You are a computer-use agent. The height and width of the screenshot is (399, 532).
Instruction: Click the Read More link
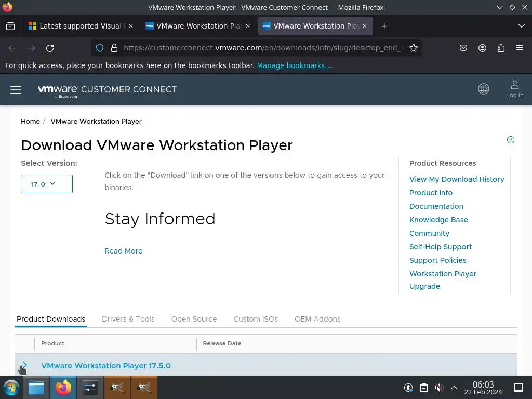point(124,251)
